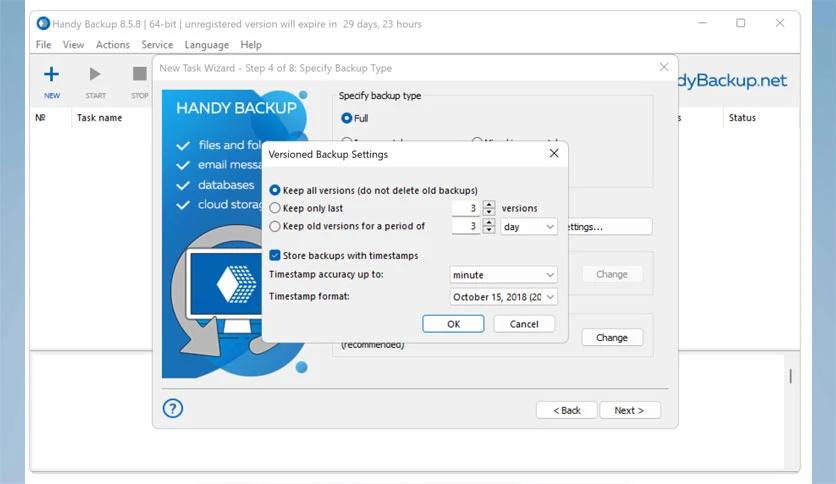Open the Help menu

(251, 45)
